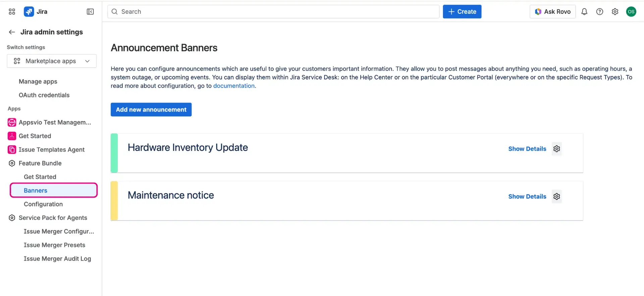Open gear settings for Hardware Inventory Update
Image resolution: width=644 pixels, height=296 pixels.
click(x=557, y=149)
